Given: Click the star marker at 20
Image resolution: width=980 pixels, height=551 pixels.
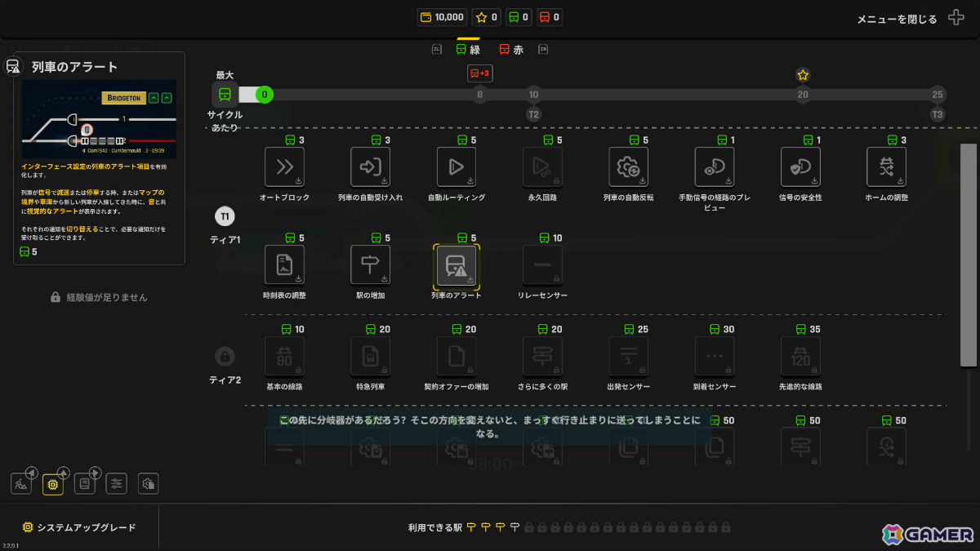Looking at the screenshot, I should [803, 75].
